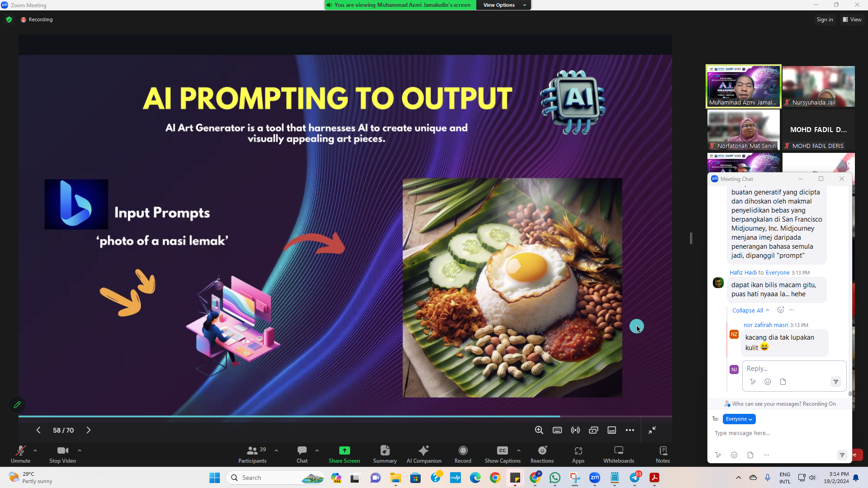Open the Whiteboards tool
This screenshot has width=868, height=488.
[x=618, y=454]
